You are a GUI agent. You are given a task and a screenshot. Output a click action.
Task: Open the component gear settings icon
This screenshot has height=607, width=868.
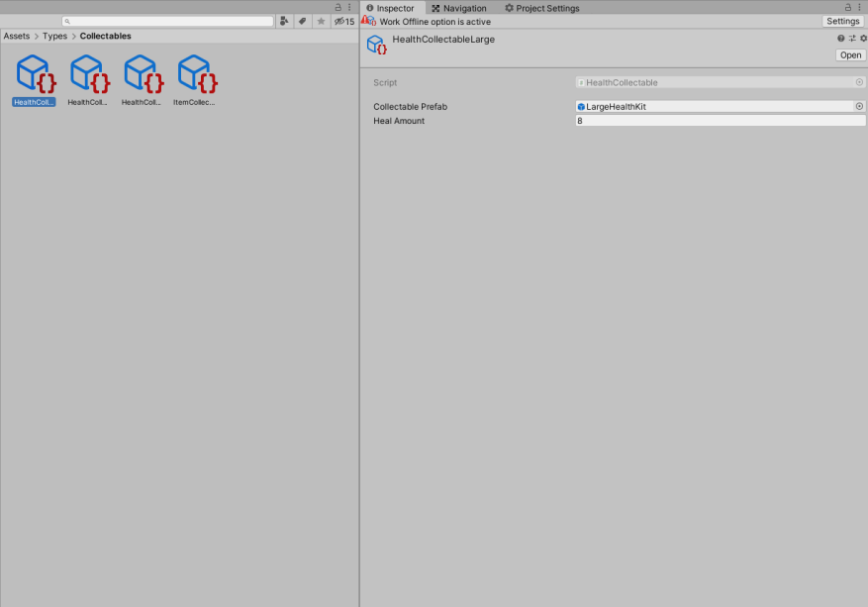click(864, 39)
